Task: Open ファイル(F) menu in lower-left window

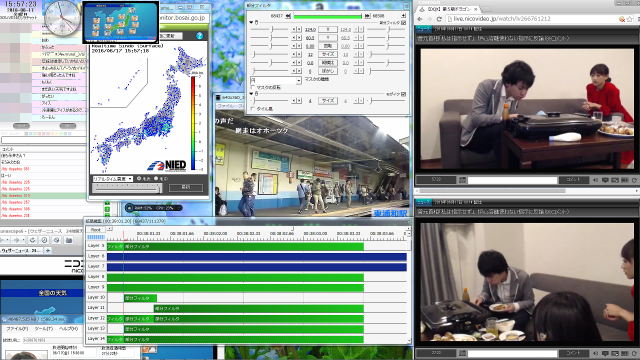Action: [17, 329]
